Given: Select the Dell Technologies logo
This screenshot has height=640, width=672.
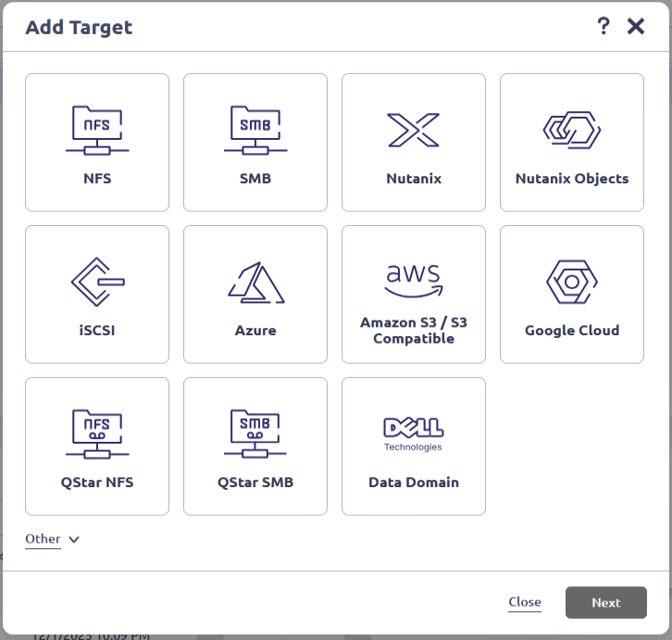Looking at the screenshot, I should tap(414, 433).
